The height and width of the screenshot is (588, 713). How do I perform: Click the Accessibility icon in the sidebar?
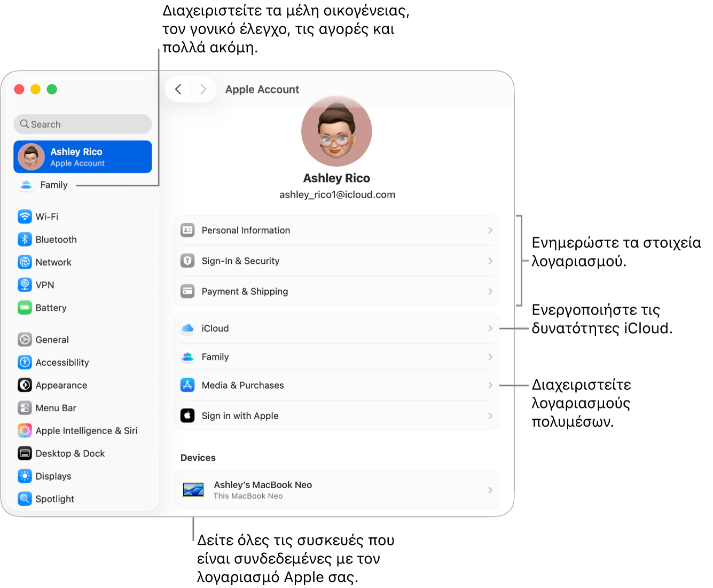[25, 362]
